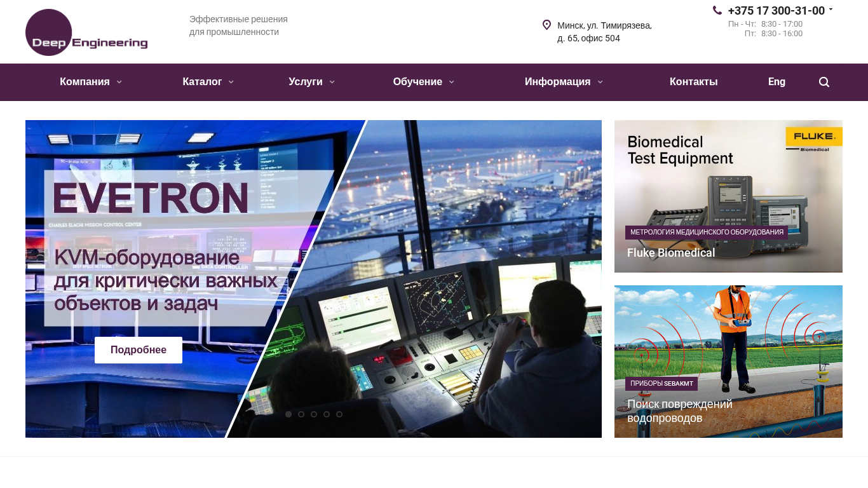Click the Минск, ул. Тимирязева address text
The width and height of the screenshot is (868, 488).
(x=604, y=32)
